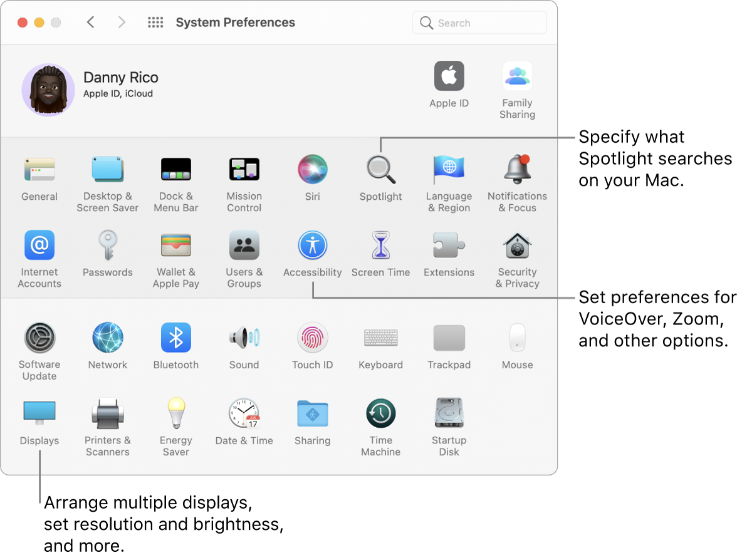The height and width of the screenshot is (560, 742).
Task: Open Security & Privacy preferences
Action: (x=517, y=245)
